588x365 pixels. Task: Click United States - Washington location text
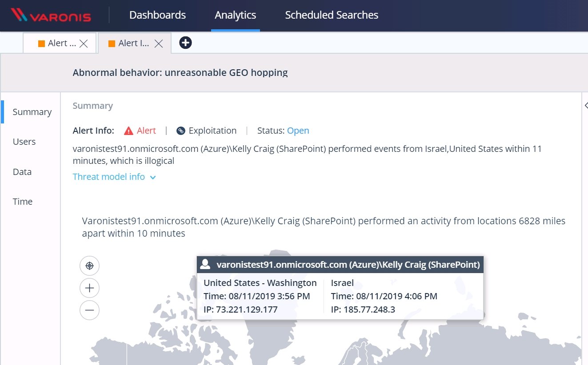260,283
